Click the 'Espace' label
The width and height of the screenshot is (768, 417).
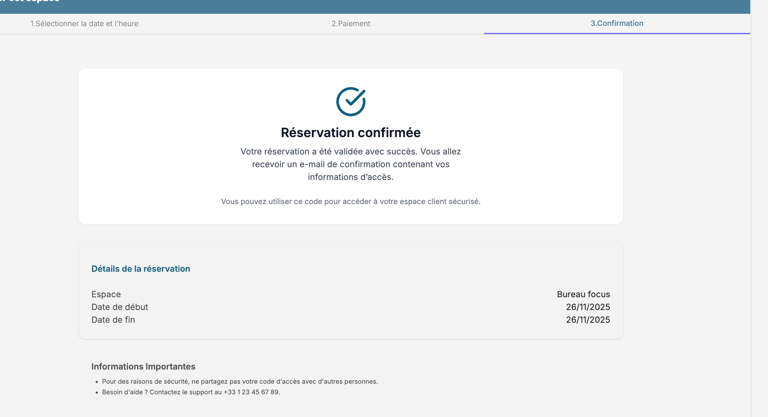(106, 294)
